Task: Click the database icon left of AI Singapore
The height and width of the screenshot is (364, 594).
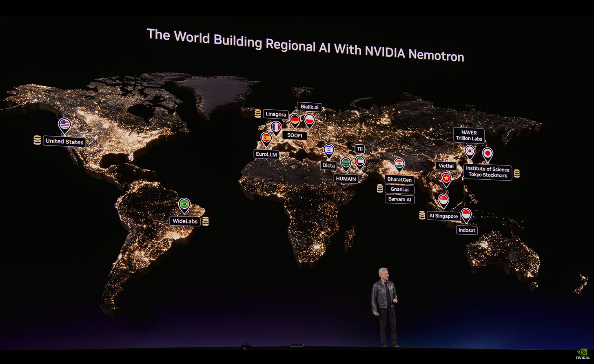Action: [422, 215]
